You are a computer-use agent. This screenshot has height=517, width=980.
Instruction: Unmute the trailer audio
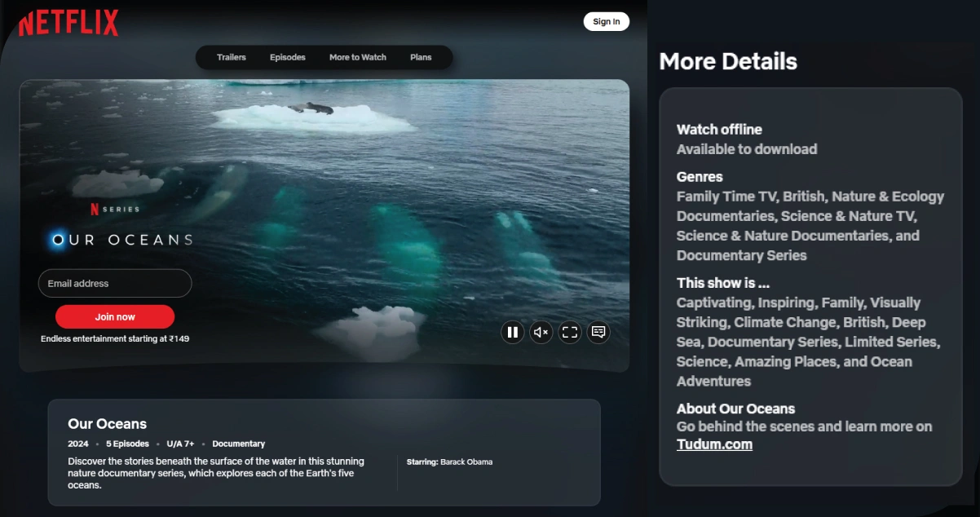point(541,332)
